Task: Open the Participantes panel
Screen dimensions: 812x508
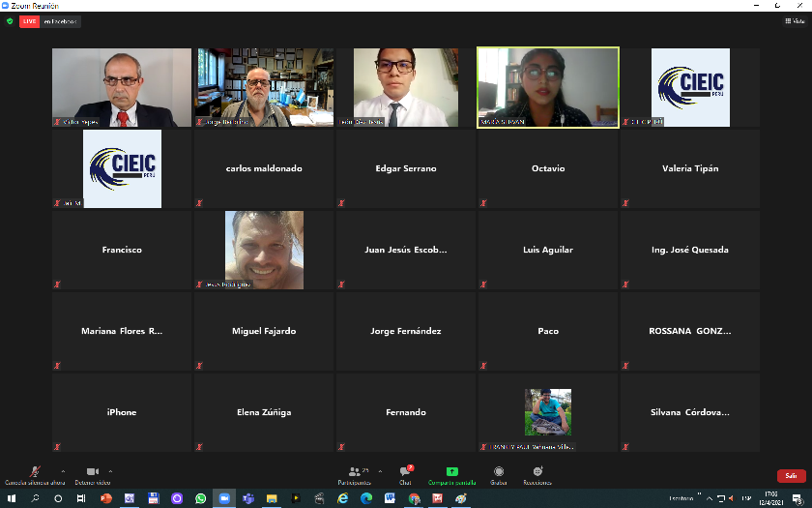Action: 353,473
